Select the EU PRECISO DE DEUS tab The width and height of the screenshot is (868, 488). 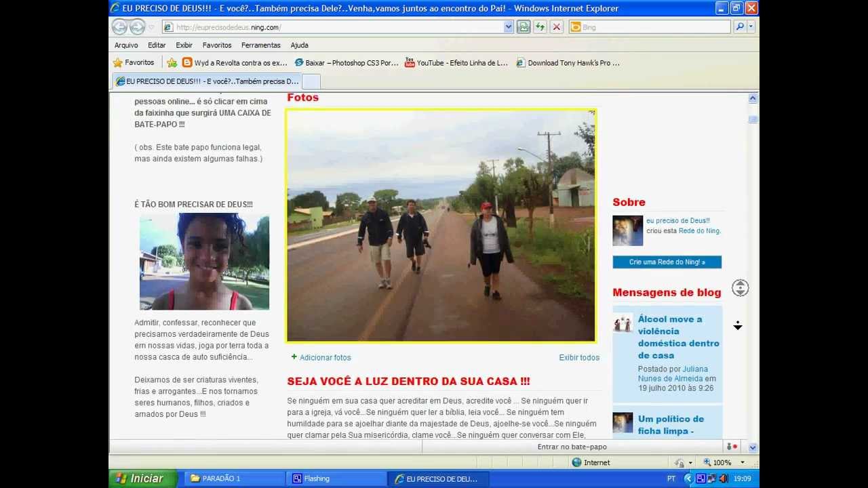point(207,81)
